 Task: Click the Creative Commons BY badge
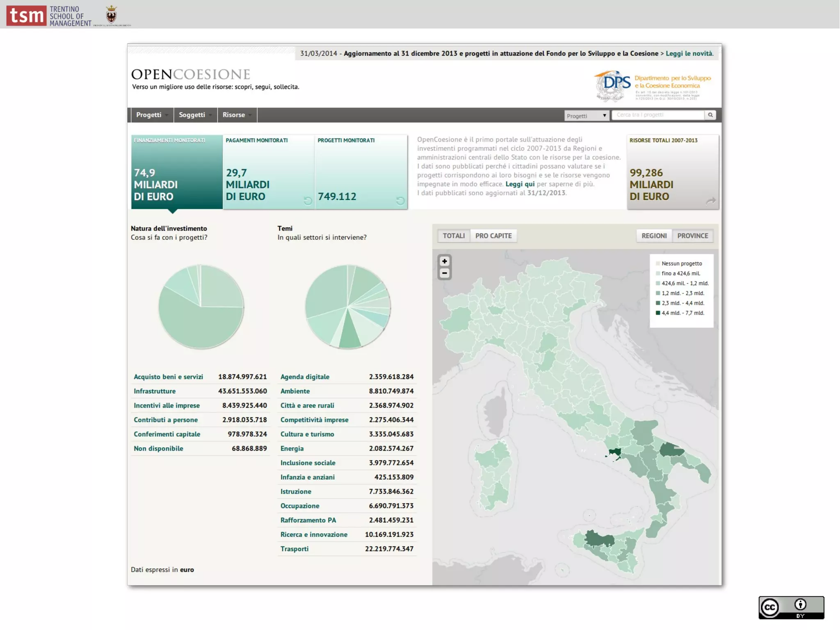[791, 607]
